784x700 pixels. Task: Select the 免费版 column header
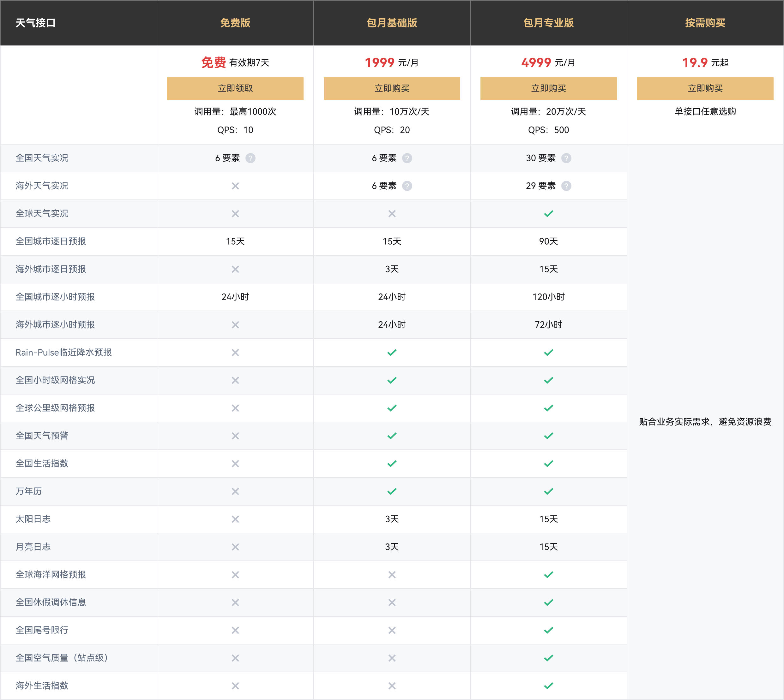(235, 23)
